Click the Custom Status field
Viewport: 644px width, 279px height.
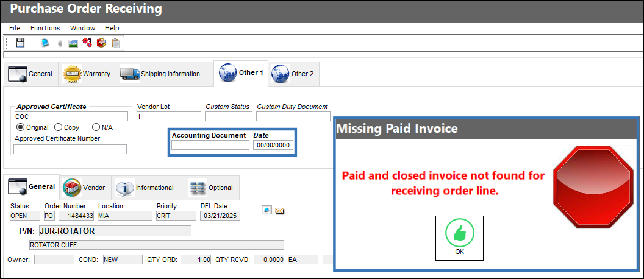tap(228, 116)
